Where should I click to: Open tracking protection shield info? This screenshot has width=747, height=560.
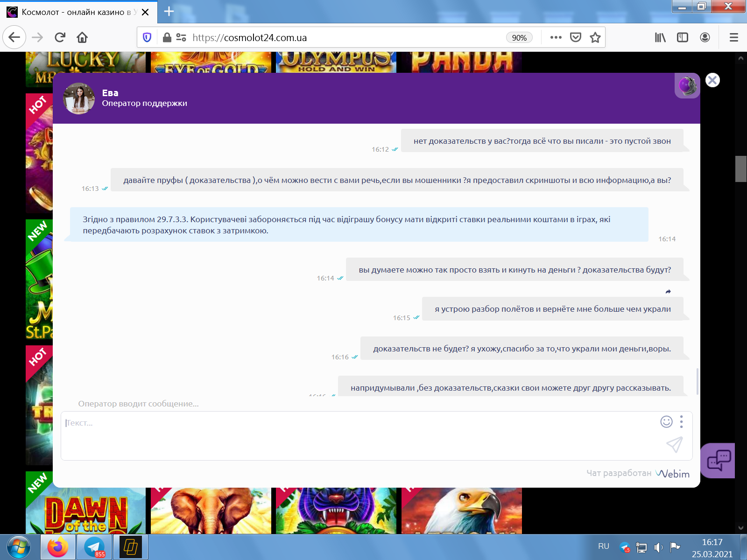pos(147,37)
